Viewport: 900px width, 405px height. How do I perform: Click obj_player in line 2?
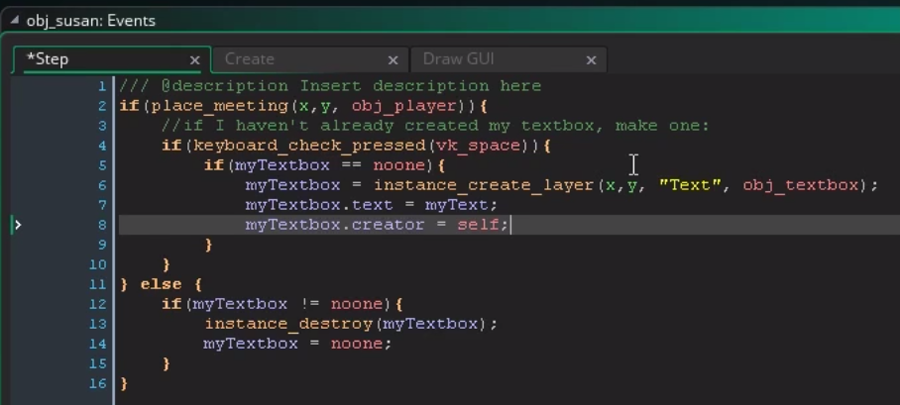[404, 106]
